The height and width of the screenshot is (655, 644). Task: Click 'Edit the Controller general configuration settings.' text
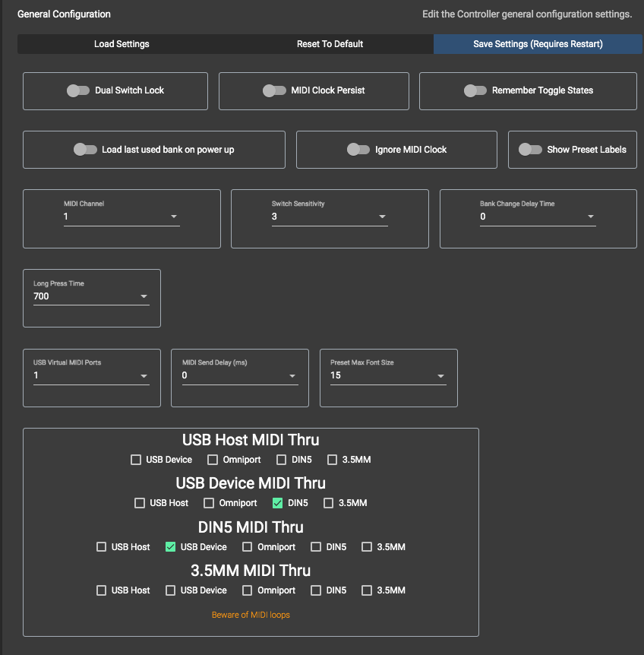pos(527,14)
